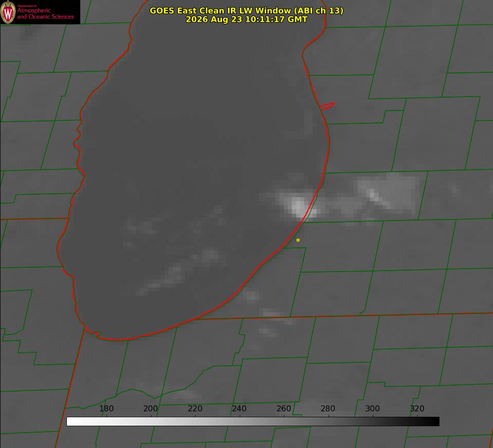
Task: Click the 300 colorbar tick label
Action: [x=373, y=408]
